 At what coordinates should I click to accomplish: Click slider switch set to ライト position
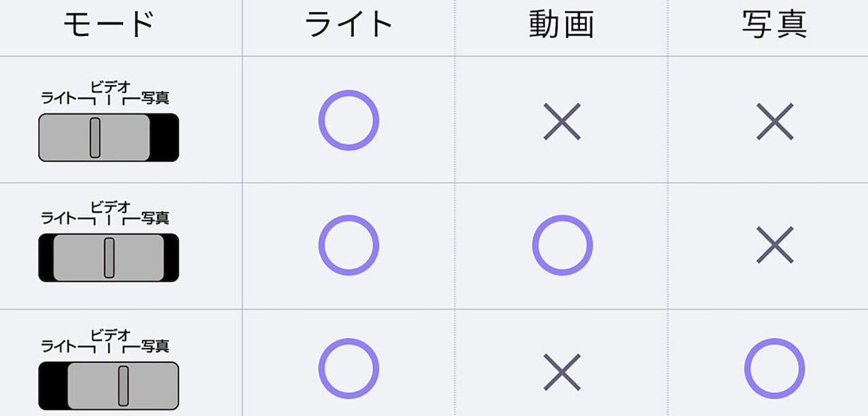[108, 137]
